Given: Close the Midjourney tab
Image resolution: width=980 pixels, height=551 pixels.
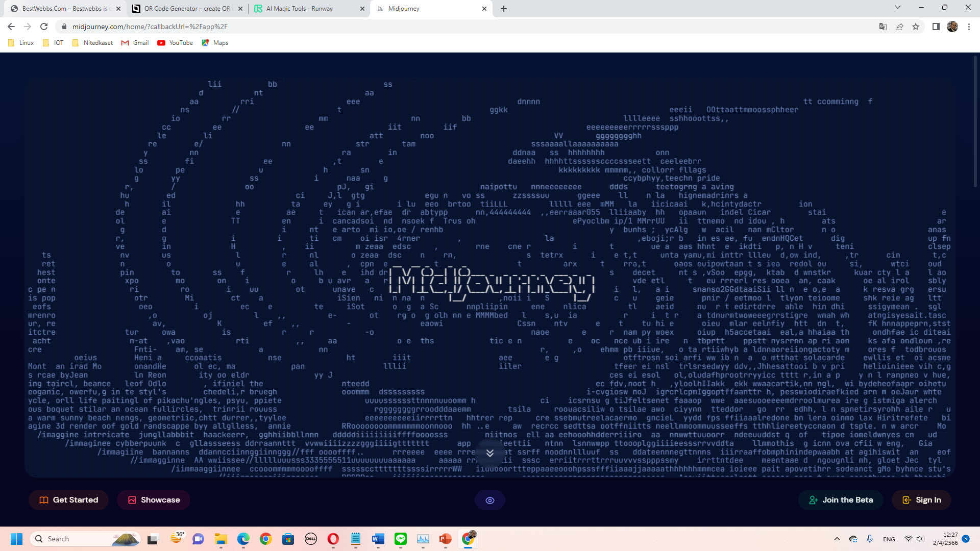Looking at the screenshot, I should pyautogui.click(x=484, y=9).
